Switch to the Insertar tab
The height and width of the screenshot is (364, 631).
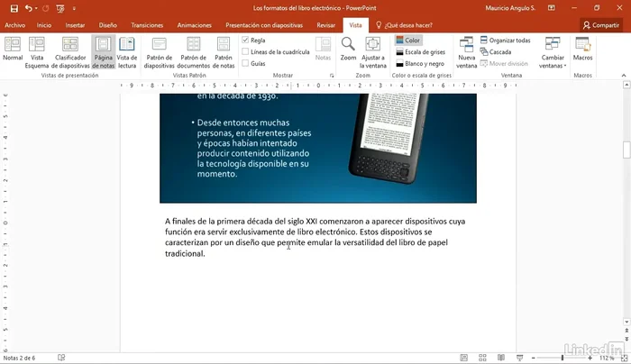click(x=75, y=25)
